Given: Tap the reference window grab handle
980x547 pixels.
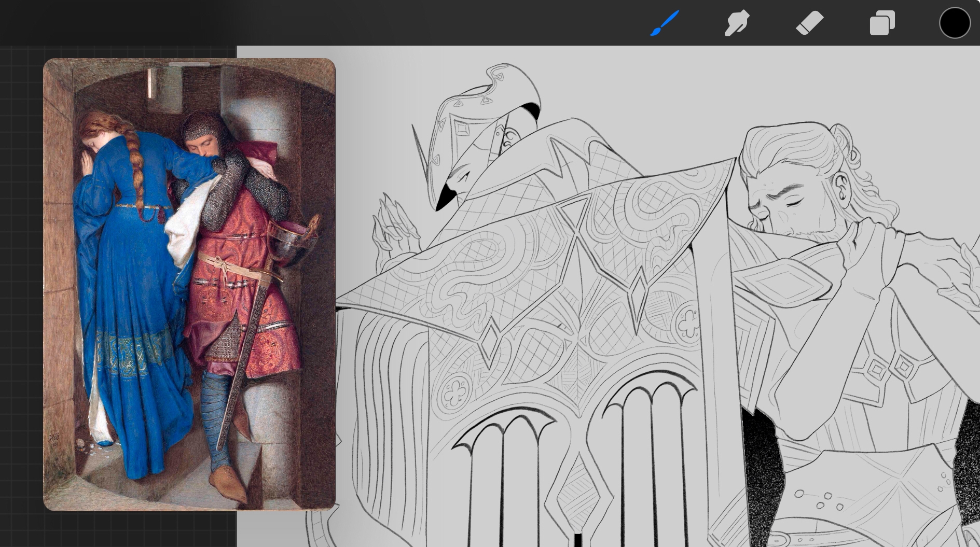Looking at the screenshot, I should tap(189, 64).
